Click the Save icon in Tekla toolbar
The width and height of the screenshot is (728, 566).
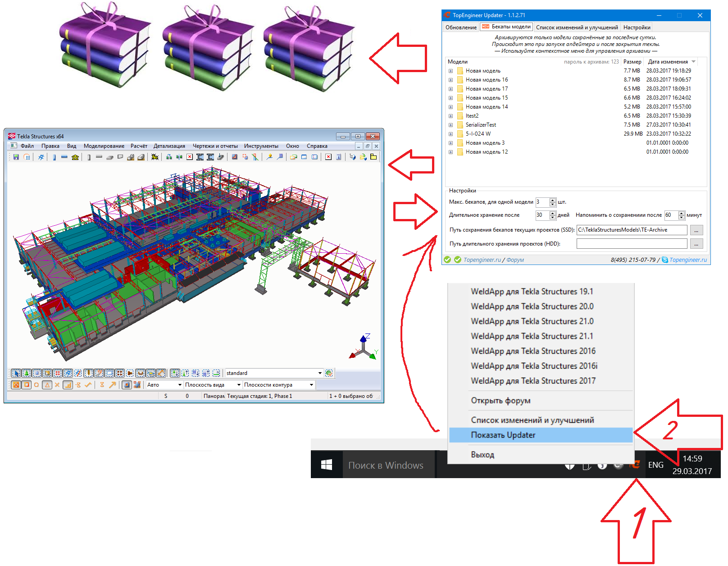(x=16, y=157)
